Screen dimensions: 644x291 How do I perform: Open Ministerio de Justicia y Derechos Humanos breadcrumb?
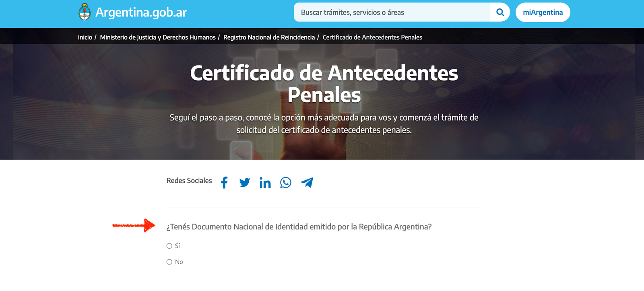[158, 37]
